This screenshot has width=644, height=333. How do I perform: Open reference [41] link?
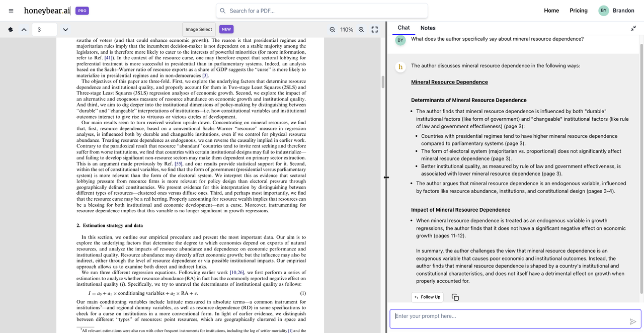tap(109, 58)
